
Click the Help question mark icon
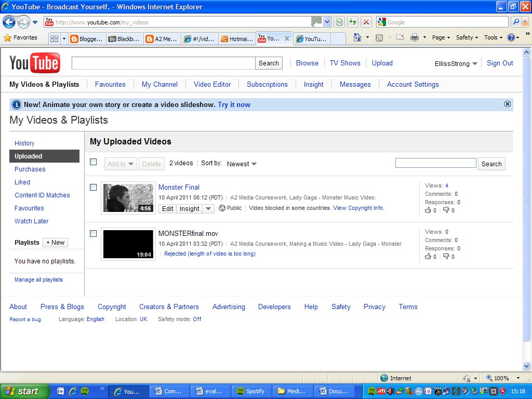point(511,37)
